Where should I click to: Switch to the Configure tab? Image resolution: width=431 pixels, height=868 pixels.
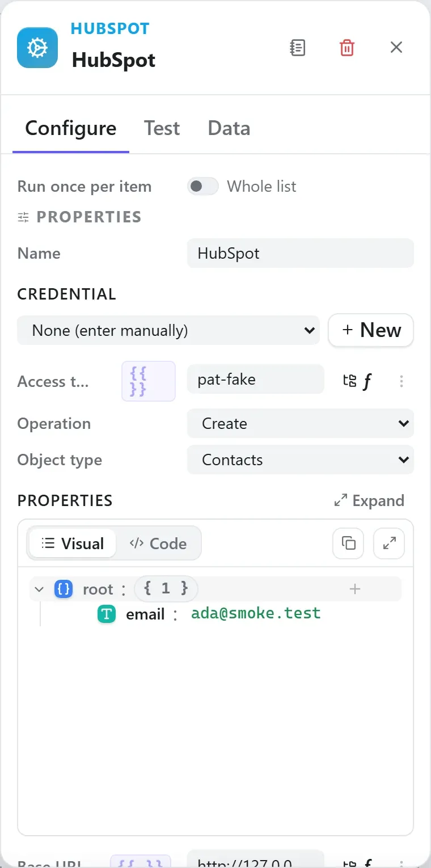pyautogui.click(x=71, y=128)
